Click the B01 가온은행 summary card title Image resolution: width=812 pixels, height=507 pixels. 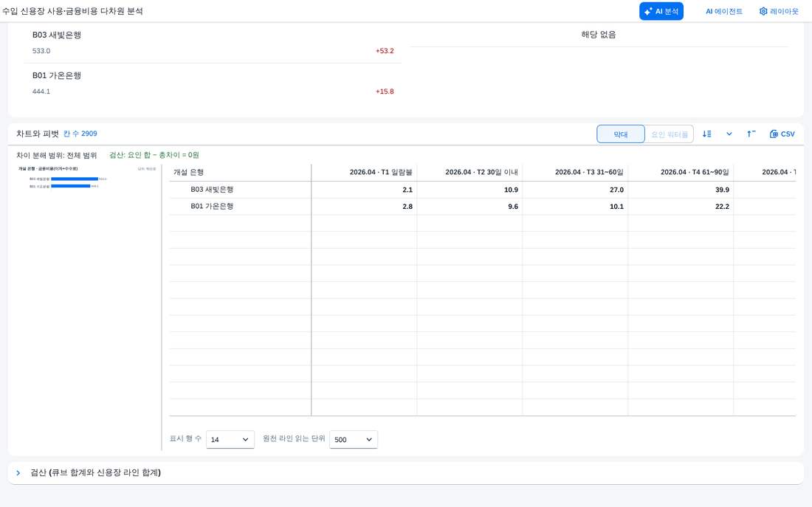tap(57, 75)
